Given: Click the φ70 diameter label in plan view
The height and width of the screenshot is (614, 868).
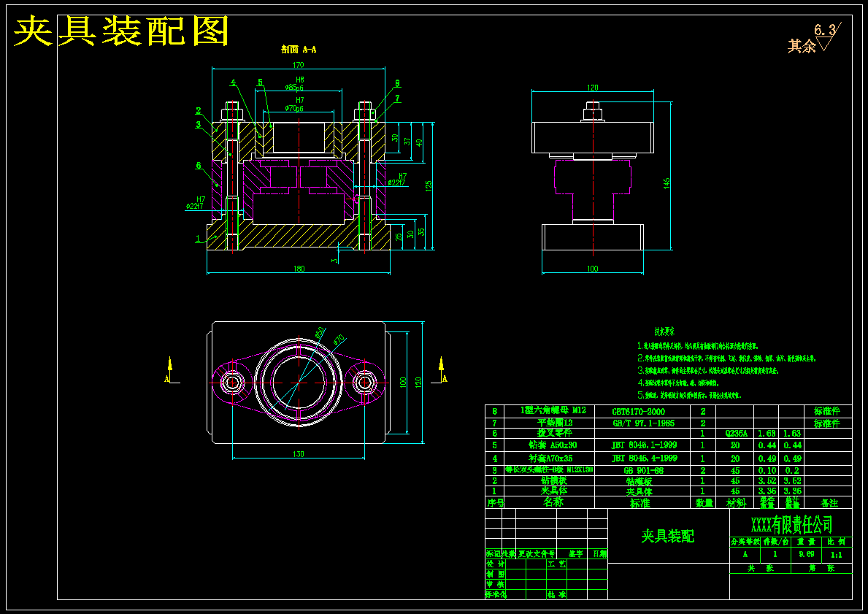Looking at the screenshot, I should point(339,339).
